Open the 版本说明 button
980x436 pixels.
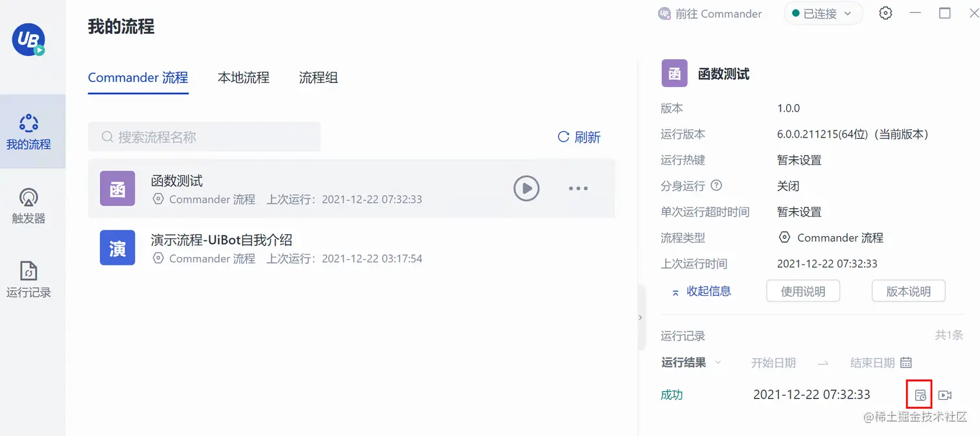tap(908, 291)
